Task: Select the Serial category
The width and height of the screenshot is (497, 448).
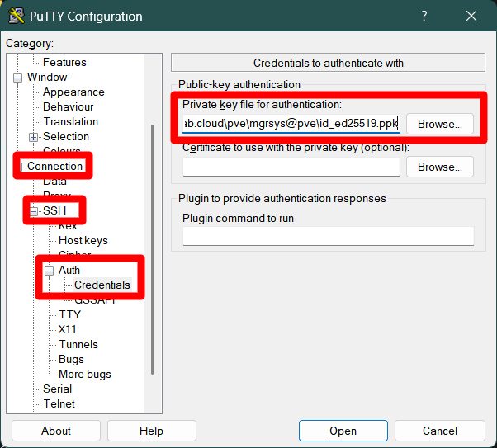Action: tap(57, 389)
